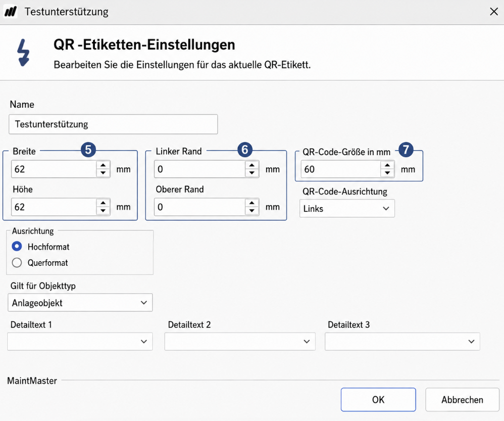Increase Breite with the up arrow
Image resolution: width=504 pixels, height=421 pixels.
pyautogui.click(x=103, y=165)
